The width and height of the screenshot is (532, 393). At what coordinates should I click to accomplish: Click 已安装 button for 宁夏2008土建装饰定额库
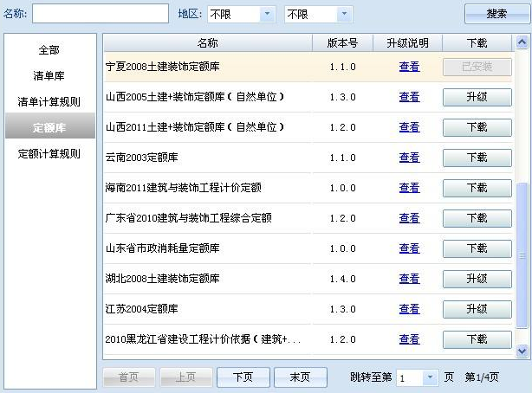477,67
